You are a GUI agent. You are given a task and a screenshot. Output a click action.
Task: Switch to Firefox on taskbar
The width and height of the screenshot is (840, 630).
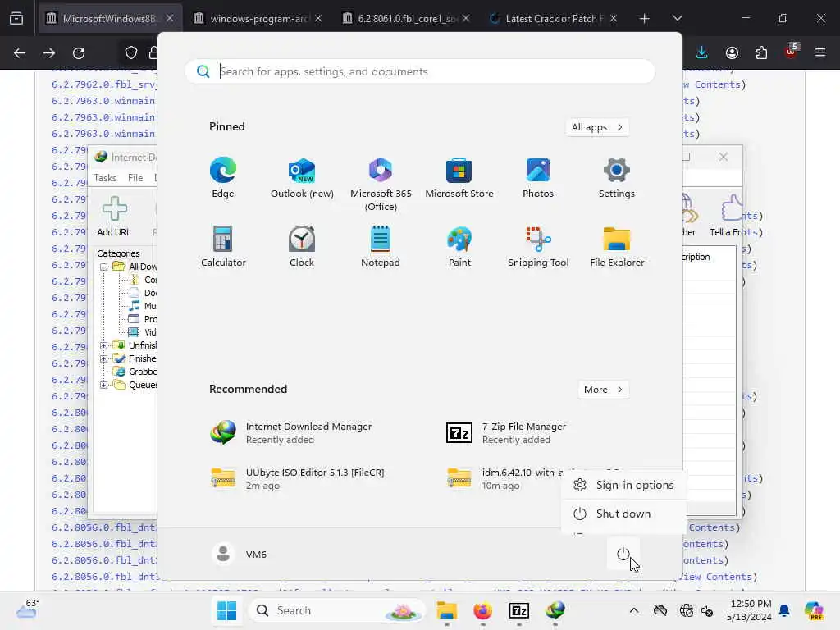click(x=482, y=610)
